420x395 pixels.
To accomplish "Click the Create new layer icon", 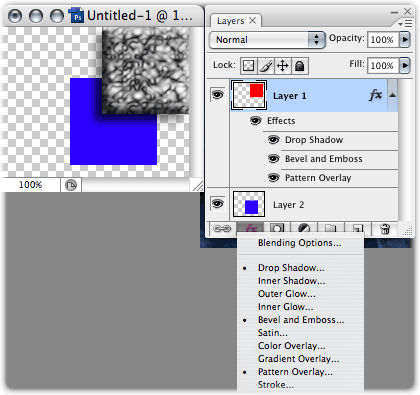I will [358, 229].
